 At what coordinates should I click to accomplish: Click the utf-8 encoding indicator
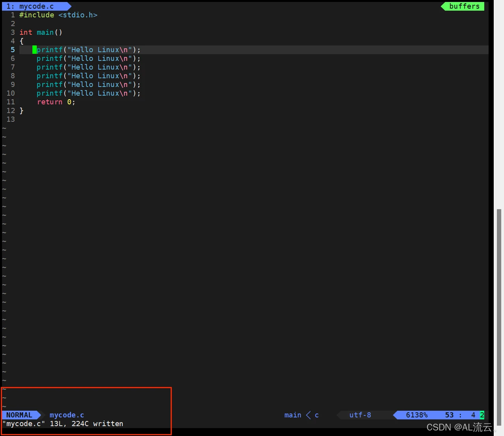[x=360, y=415]
